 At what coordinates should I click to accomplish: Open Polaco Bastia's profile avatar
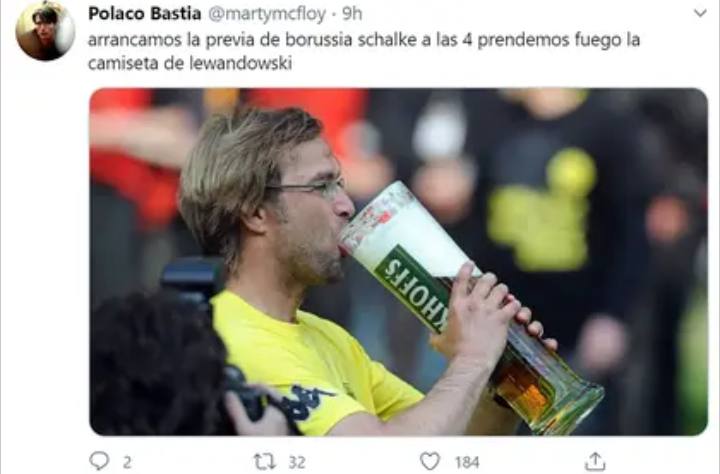pos(45,31)
